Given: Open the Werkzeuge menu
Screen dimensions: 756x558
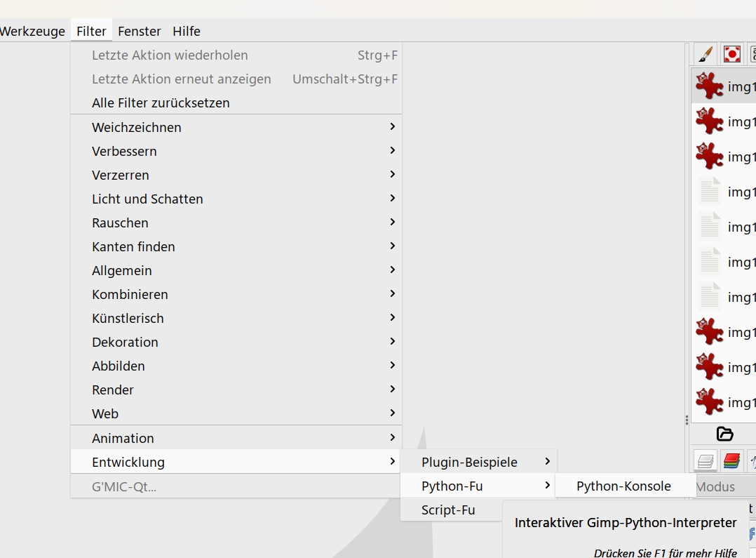Looking at the screenshot, I should pyautogui.click(x=32, y=31).
